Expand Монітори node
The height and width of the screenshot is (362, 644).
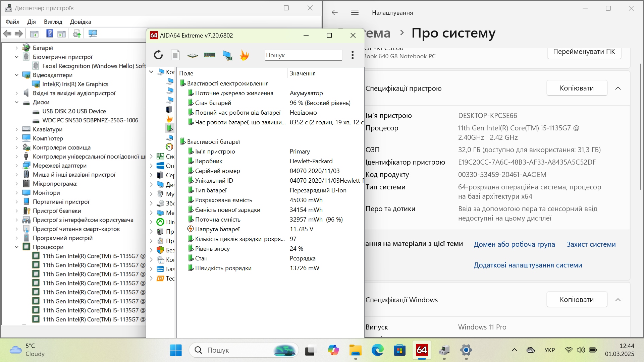click(x=17, y=193)
